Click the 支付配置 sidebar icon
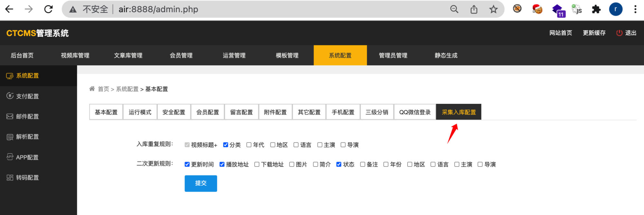Viewport: 644px width, 215px height. point(10,96)
